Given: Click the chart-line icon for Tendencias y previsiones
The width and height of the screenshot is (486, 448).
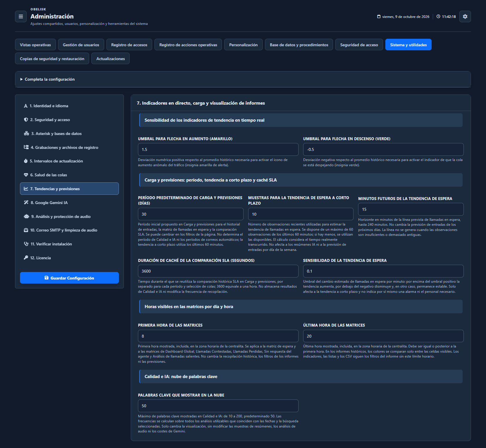Looking at the screenshot, I should pos(26,189).
